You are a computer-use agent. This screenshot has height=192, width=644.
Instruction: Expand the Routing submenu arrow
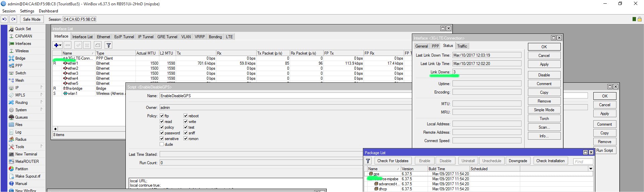coord(42,102)
